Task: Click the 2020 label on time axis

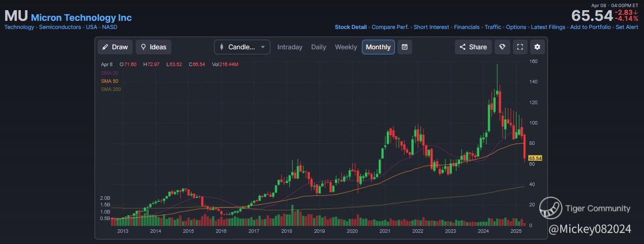Action: (x=352, y=231)
